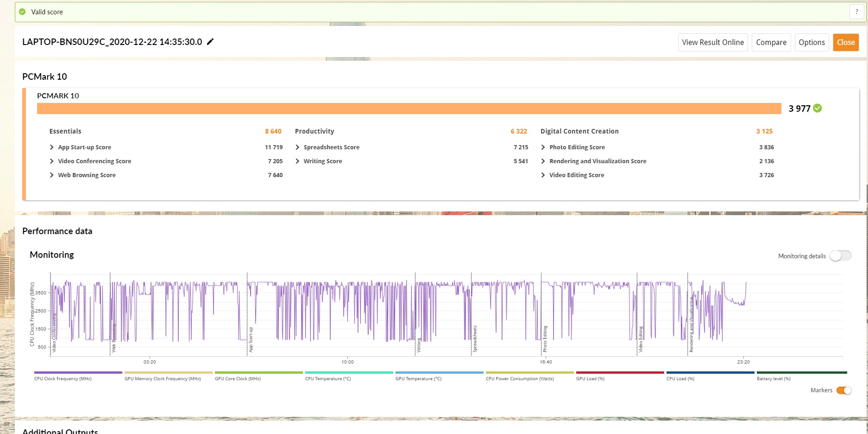Image resolution: width=868 pixels, height=434 pixels.
Task: Click the Productivity group heading
Action: [x=314, y=131]
